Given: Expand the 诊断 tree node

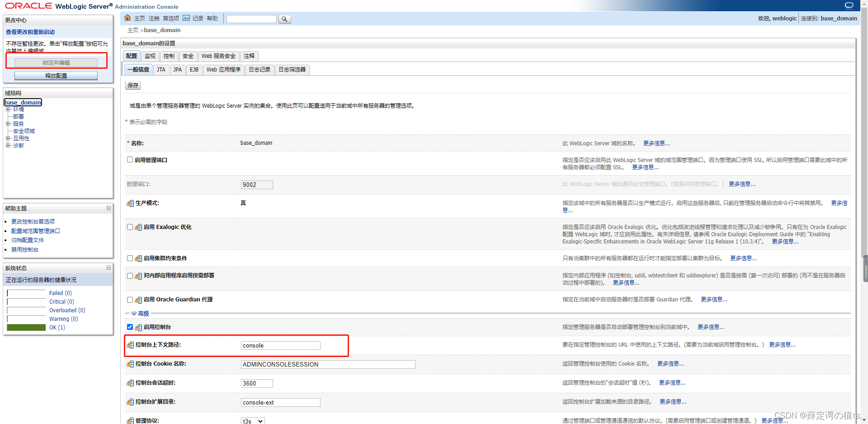Looking at the screenshot, I should (x=8, y=146).
